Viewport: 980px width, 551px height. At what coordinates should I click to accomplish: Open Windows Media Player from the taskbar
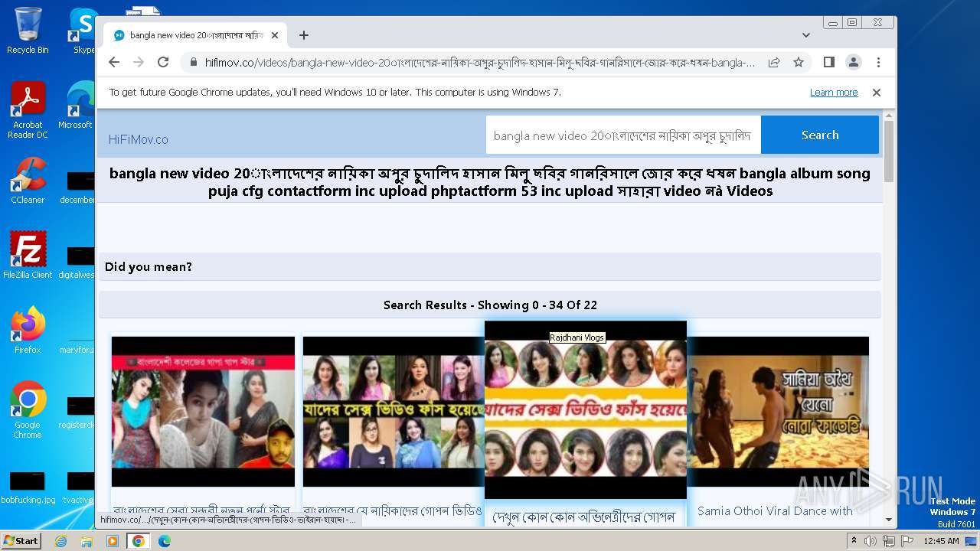click(113, 541)
